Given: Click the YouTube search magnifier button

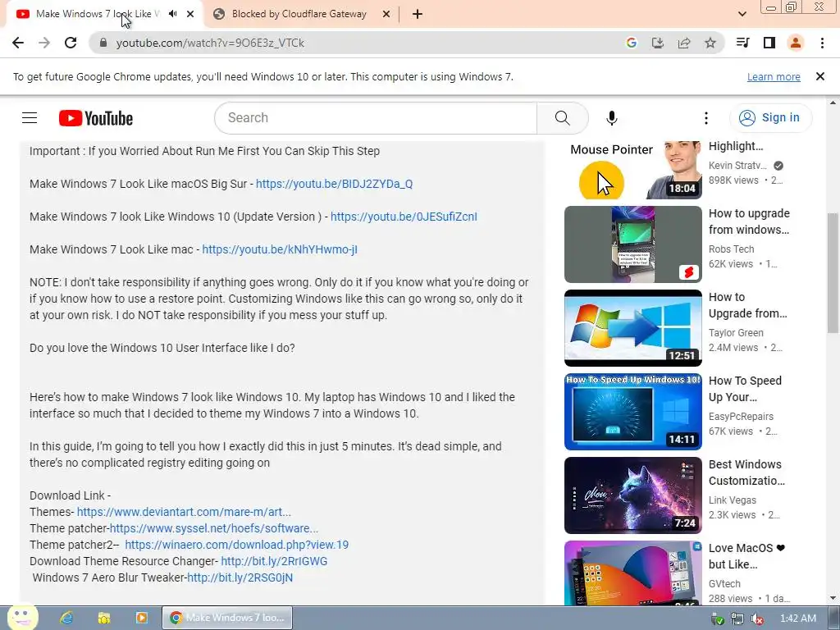Looking at the screenshot, I should (x=563, y=118).
